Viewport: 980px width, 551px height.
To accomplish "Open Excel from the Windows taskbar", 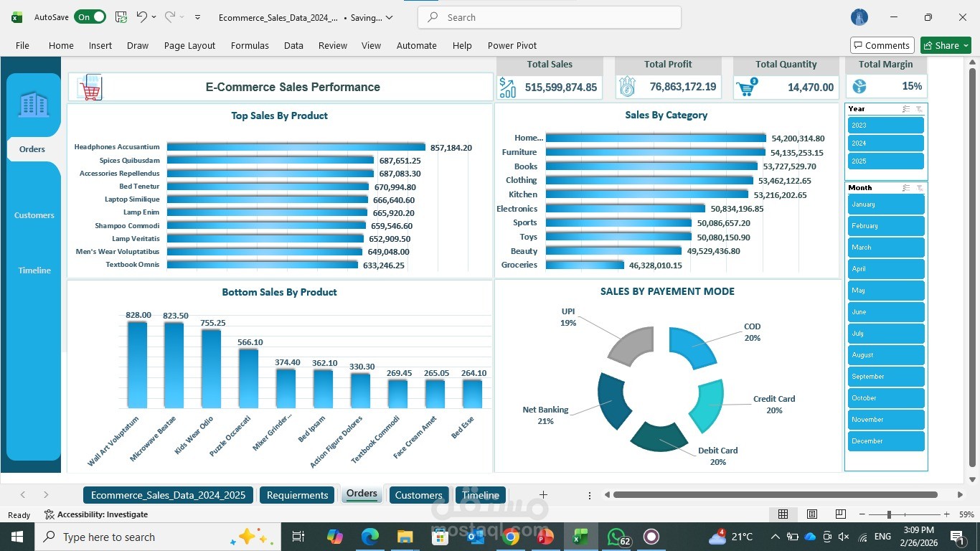I will [x=579, y=537].
